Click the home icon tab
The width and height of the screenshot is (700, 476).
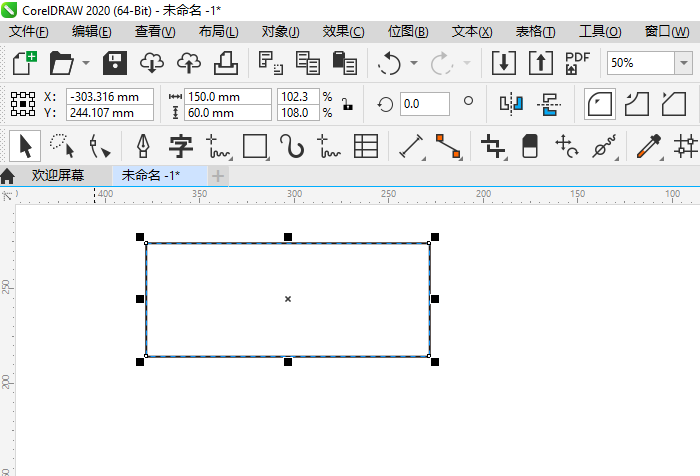pyautogui.click(x=8, y=176)
